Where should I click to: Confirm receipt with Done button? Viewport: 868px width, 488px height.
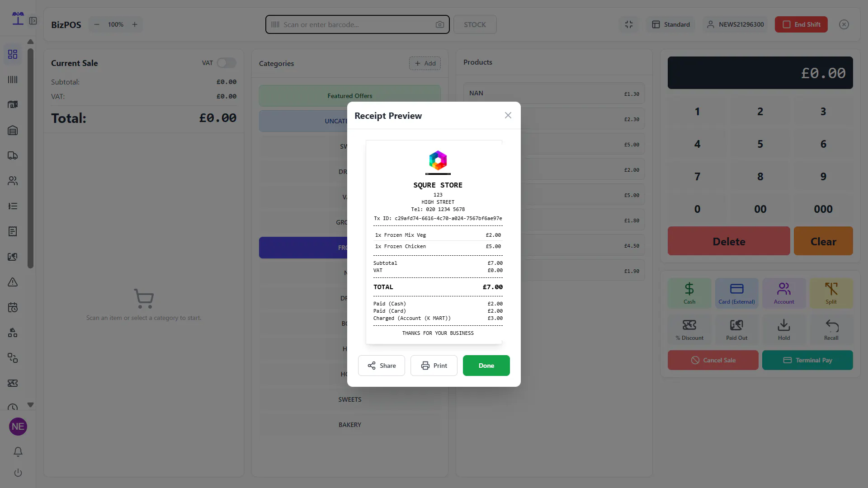click(486, 366)
